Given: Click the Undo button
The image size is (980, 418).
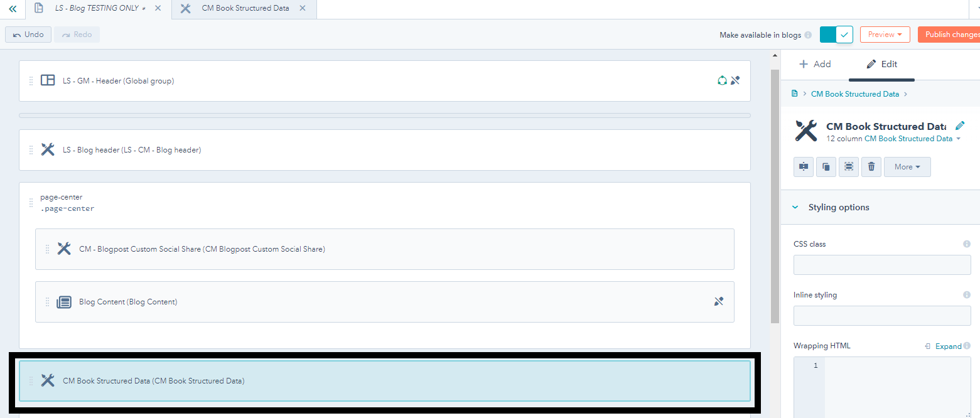Looking at the screenshot, I should [x=28, y=35].
